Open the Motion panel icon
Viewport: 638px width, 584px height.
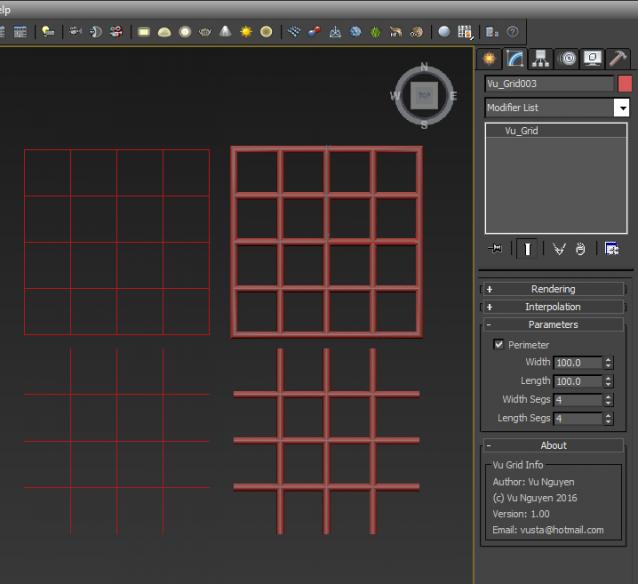(567, 58)
